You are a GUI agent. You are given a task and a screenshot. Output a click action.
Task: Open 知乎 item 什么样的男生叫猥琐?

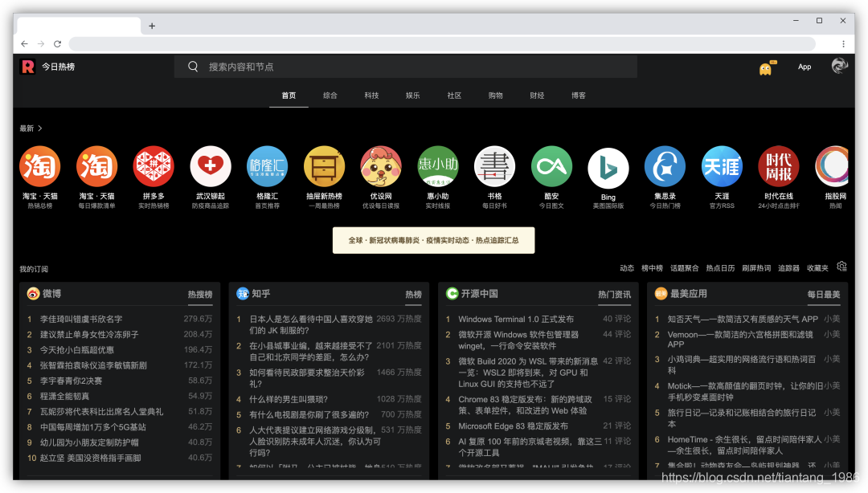click(289, 400)
